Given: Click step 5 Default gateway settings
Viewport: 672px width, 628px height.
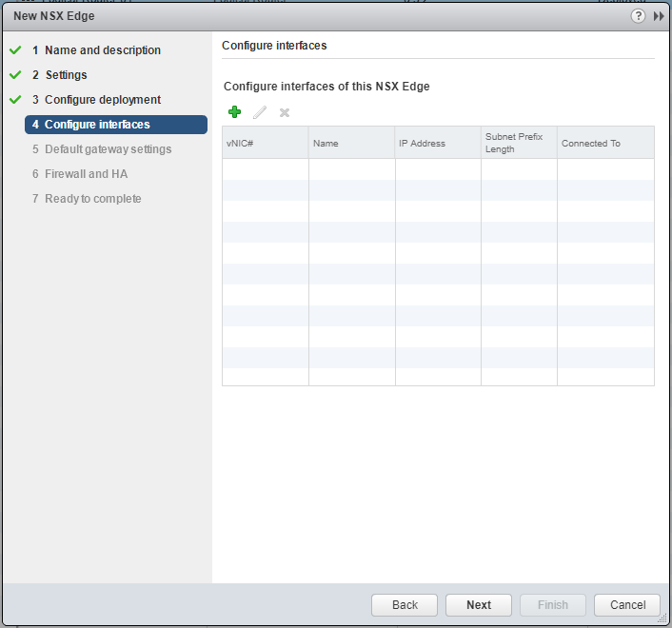Looking at the screenshot, I should [108, 149].
